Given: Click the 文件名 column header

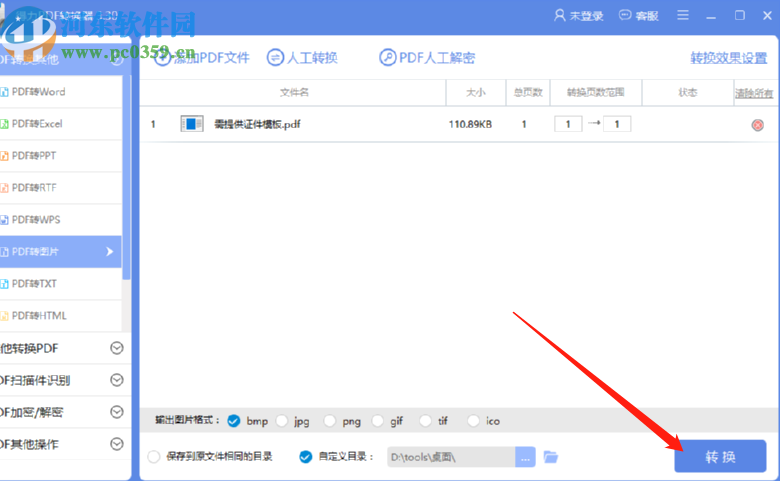Looking at the screenshot, I should pos(294,93).
